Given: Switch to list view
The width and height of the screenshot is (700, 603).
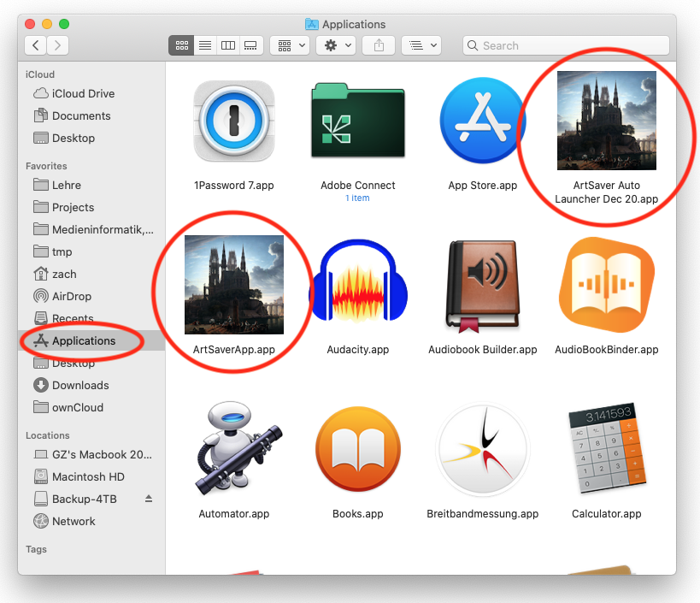Looking at the screenshot, I should tap(205, 45).
